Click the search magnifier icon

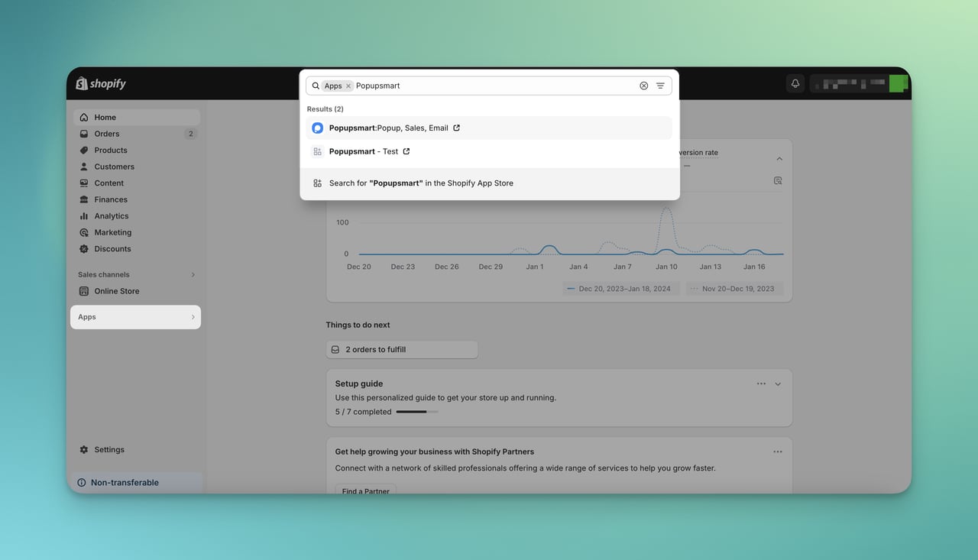[x=316, y=86]
